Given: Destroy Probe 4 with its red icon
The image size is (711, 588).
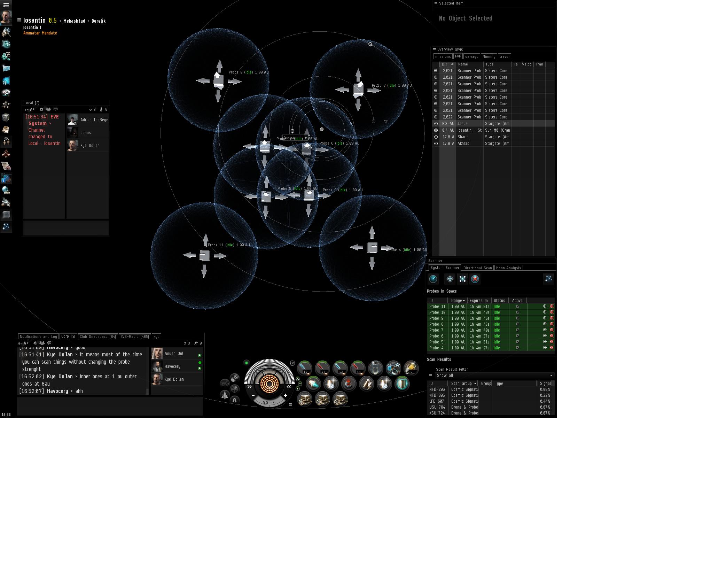Looking at the screenshot, I should tap(552, 348).
